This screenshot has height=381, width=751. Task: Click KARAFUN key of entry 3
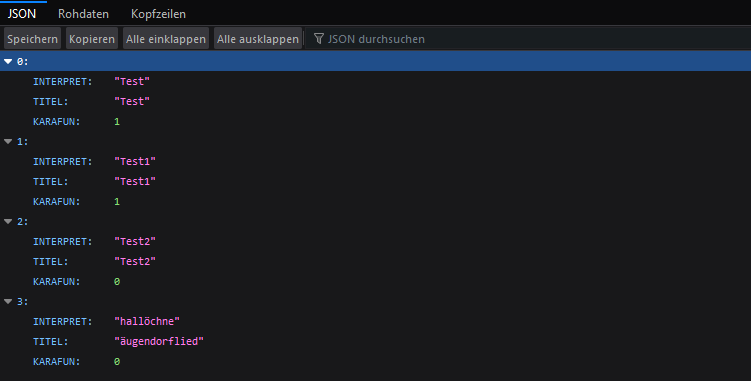pyautogui.click(x=57, y=362)
